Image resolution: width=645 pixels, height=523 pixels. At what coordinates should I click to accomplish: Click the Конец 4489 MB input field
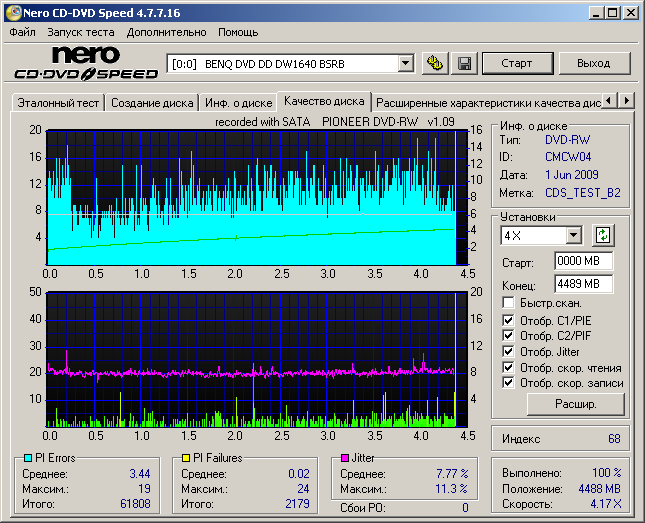pos(583,284)
